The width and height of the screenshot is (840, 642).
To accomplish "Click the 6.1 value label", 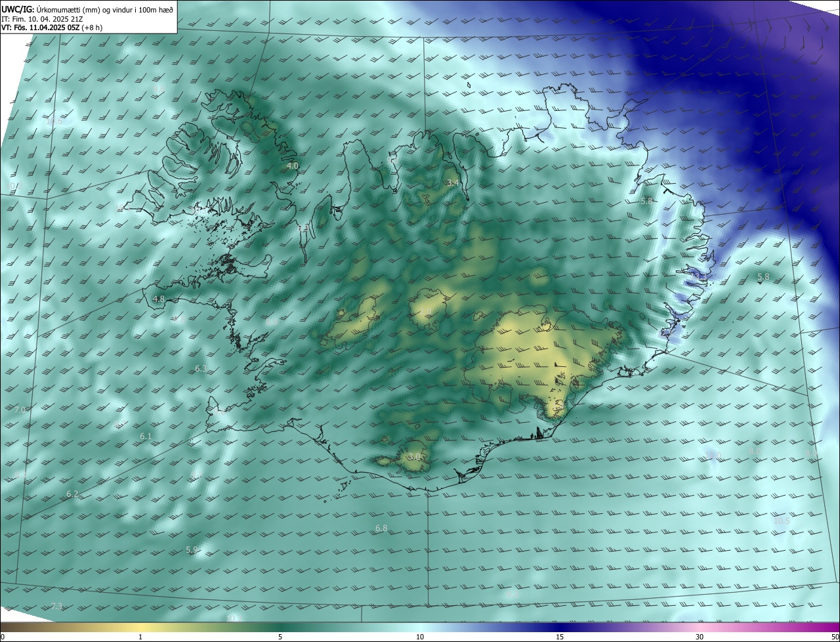I will coord(146,436).
